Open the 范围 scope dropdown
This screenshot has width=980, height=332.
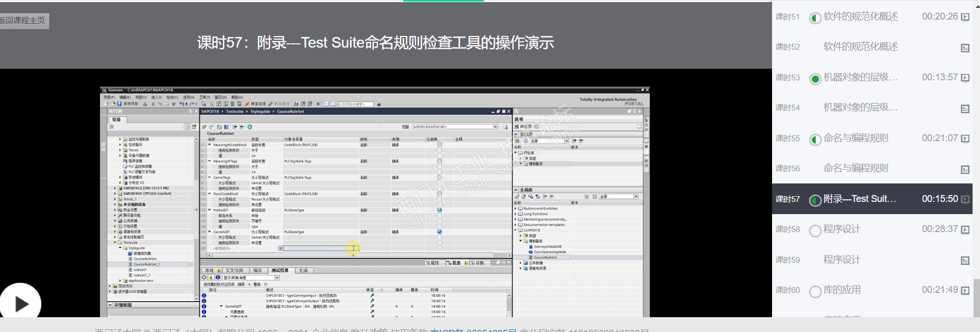point(496,127)
